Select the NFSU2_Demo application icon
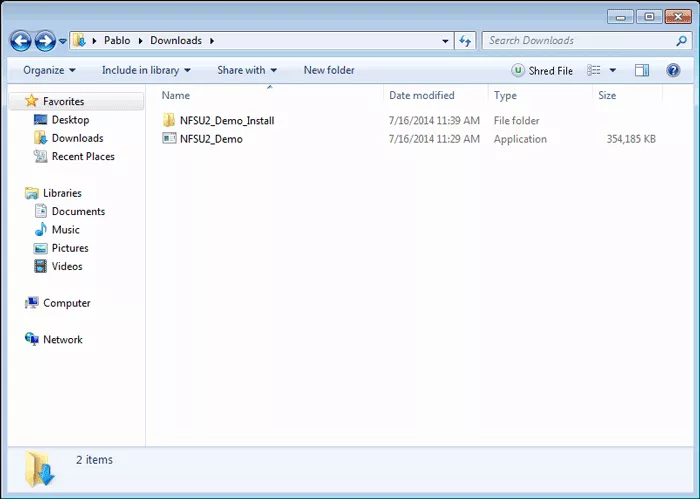This screenshot has width=700, height=499. click(x=169, y=138)
